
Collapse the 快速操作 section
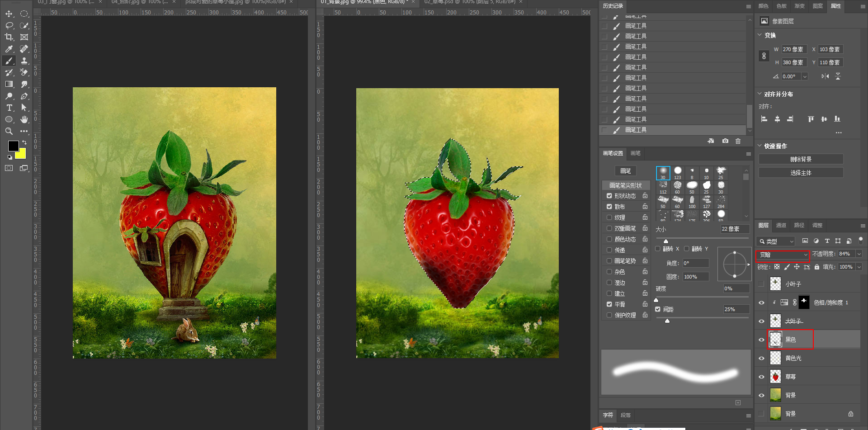pyautogui.click(x=759, y=146)
